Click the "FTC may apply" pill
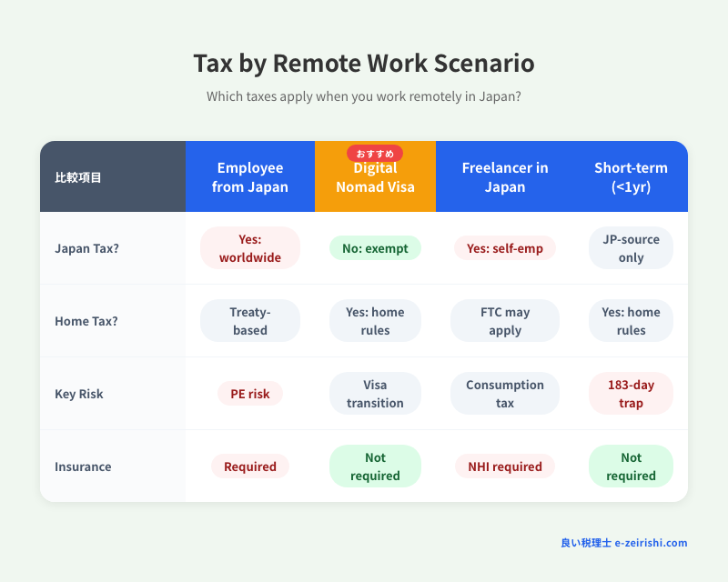This screenshot has height=582, width=728. (505, 320)
